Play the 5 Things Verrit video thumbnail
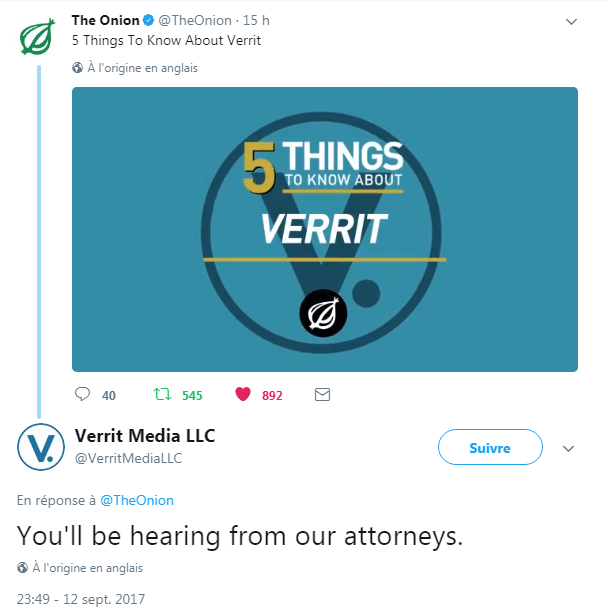609x615 pixels. 324,229
